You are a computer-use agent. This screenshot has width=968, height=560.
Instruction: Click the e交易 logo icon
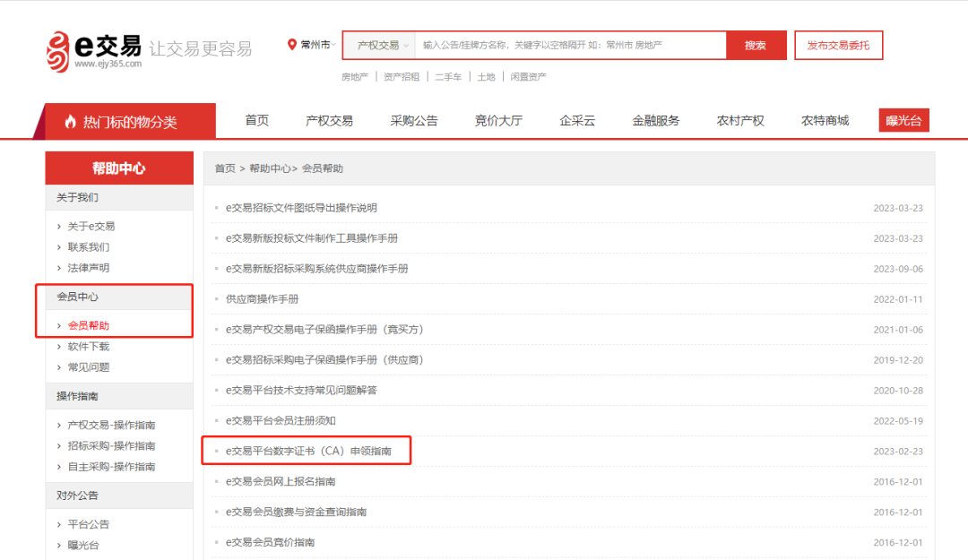tap(58, 52)
